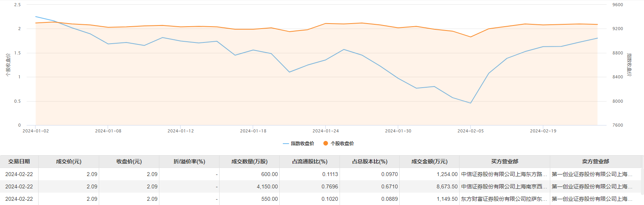Sort by the 占流通股比(%) column header

point(309,161)
